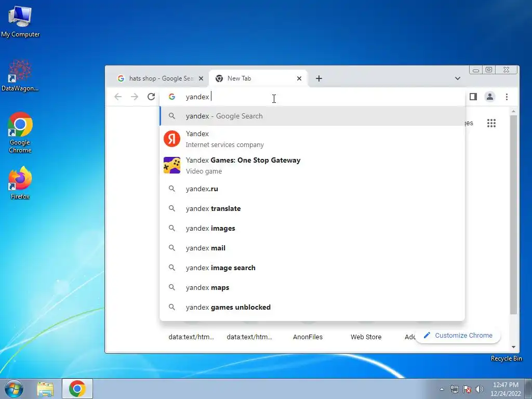Open the Chrome side panel icon

click(473, 97)
